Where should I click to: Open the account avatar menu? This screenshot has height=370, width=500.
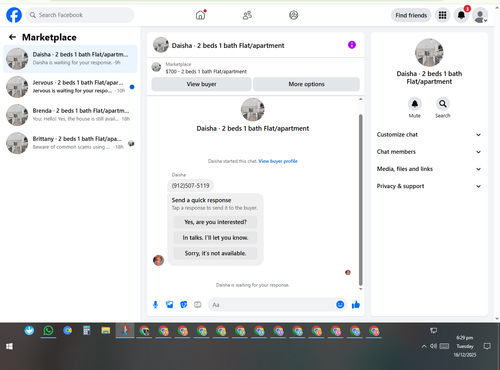(x=480, y=15)
